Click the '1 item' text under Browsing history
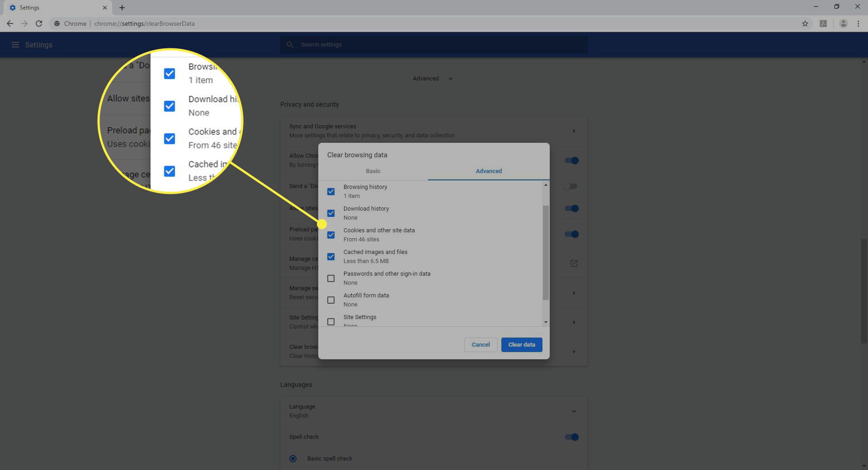Viewport: 868px width, 470px height. tap(352, 196)
